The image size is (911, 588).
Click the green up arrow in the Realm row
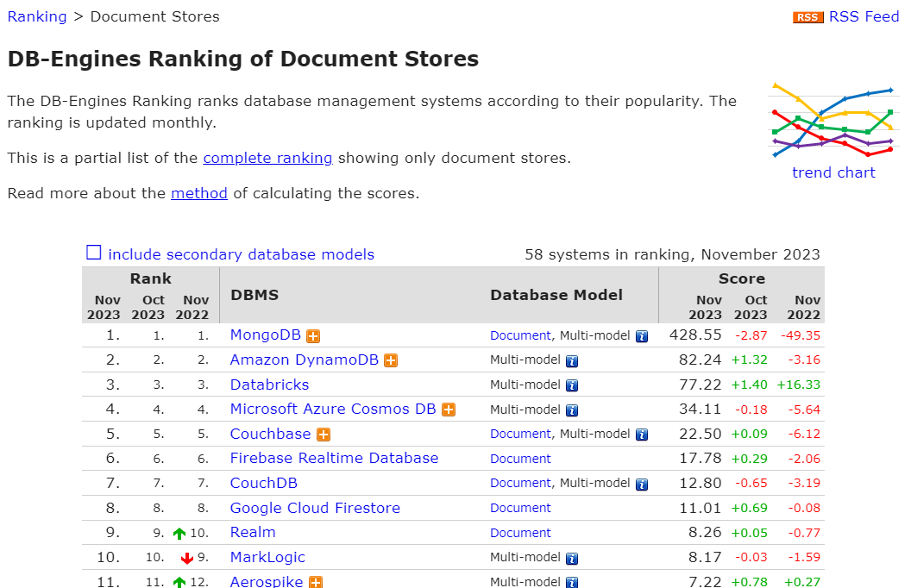pos(179,534)
